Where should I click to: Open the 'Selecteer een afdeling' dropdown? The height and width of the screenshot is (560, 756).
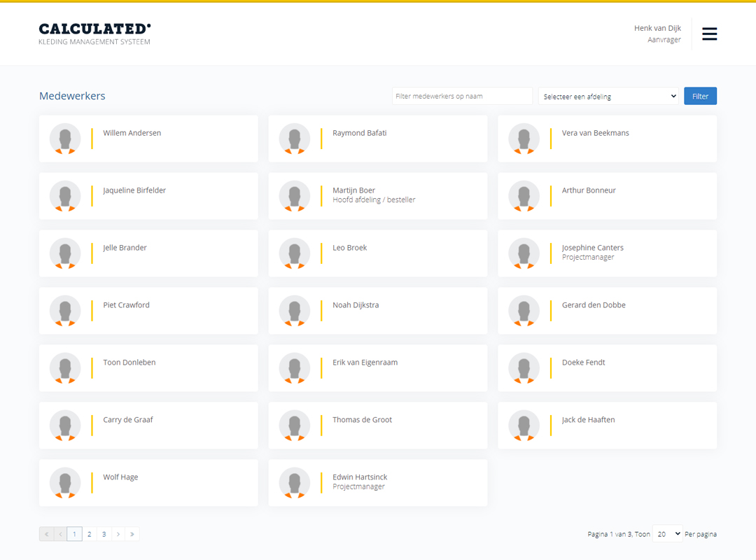pyautogui.click(x=609, y=97)
